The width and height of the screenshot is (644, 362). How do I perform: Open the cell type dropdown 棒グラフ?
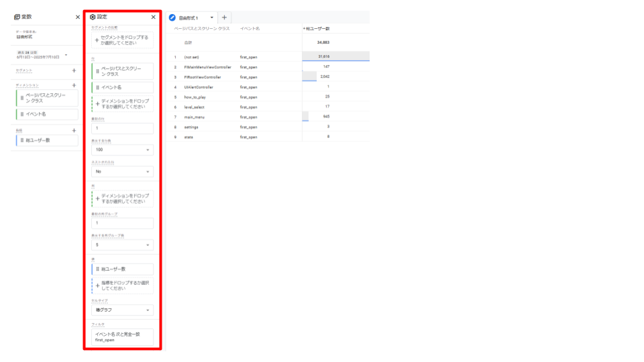click(x=122, y=310)
